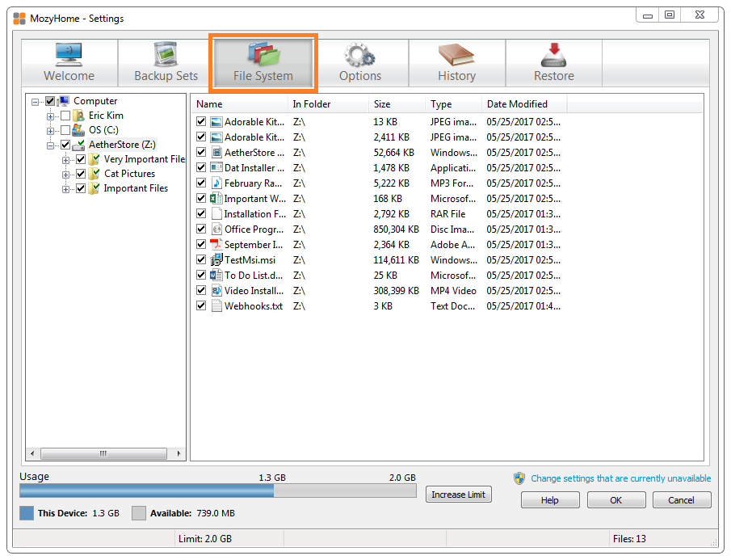The height and width of the screenshot is (560, 731).
Task: Click the September I... PDF file icon
Action: pyautogui.click(x=216, y=244)
